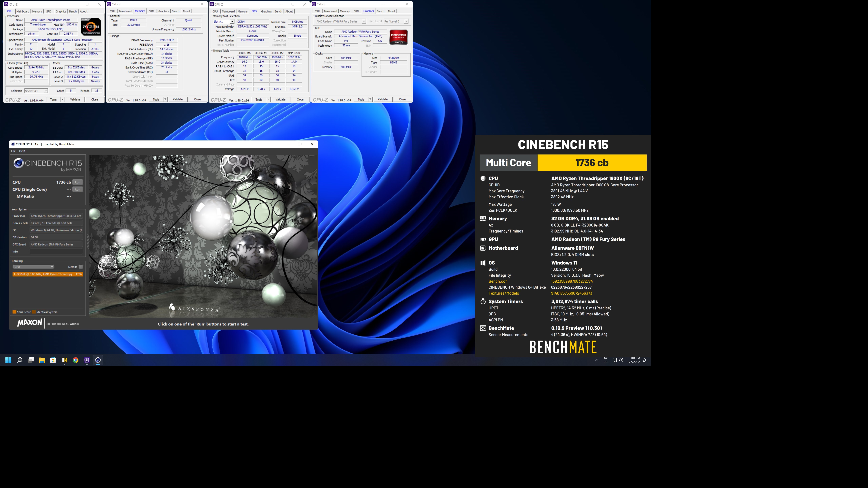Click the title bar icon of the CPU-Z Graphics window
Viewport: 868px width, 488px height.
(314, 4)
